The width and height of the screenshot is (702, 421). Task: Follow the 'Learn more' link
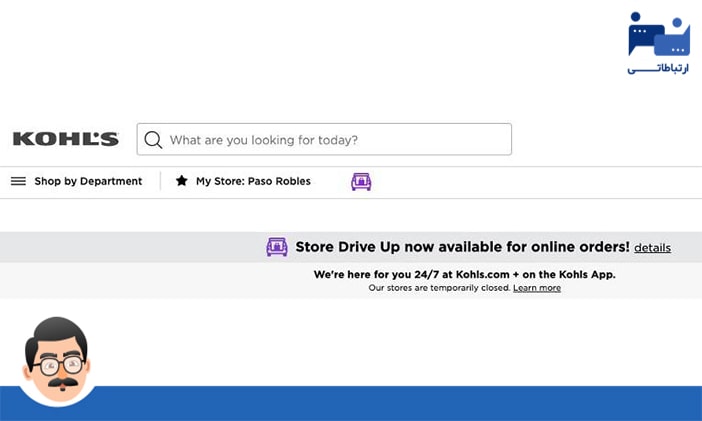(537, 288)
